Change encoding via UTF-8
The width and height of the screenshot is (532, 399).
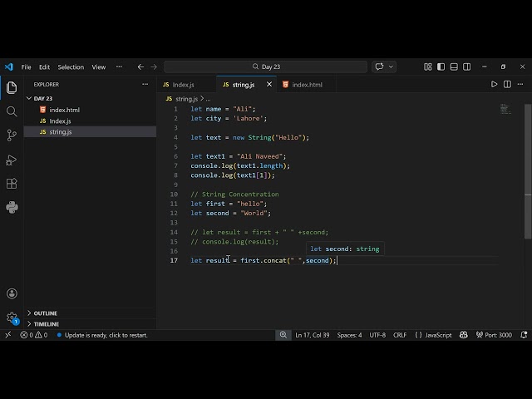tap(377, 335)
